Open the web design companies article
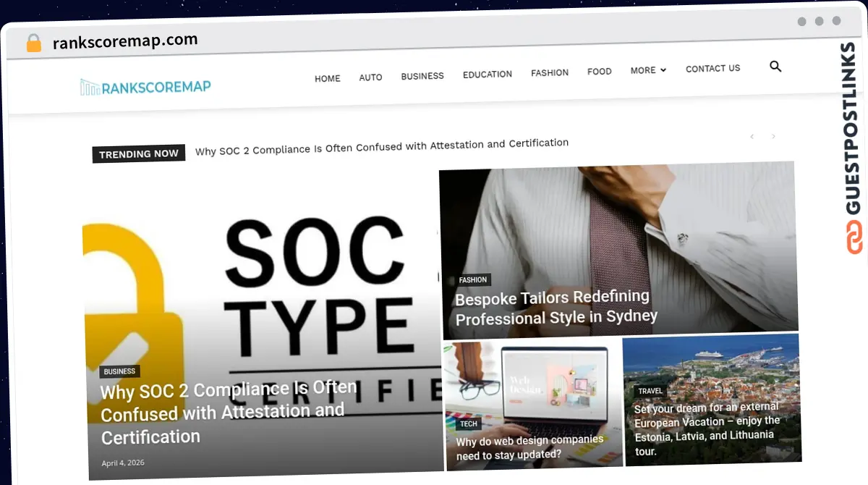The image size is (868, 485). 529,447
